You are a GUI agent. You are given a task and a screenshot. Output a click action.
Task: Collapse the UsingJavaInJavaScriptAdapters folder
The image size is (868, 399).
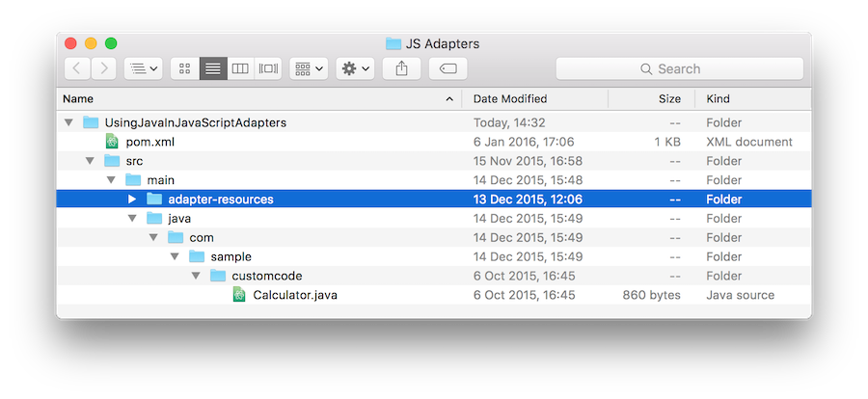tap(68, 122)
